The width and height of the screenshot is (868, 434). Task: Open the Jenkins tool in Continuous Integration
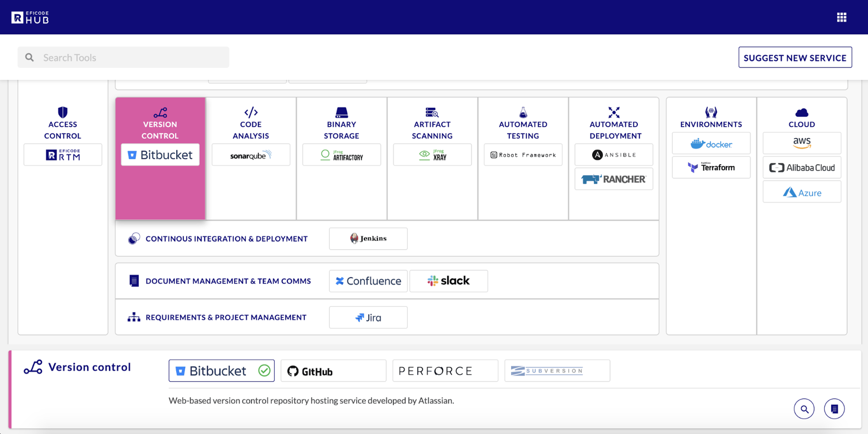click(x=368, y=238)
